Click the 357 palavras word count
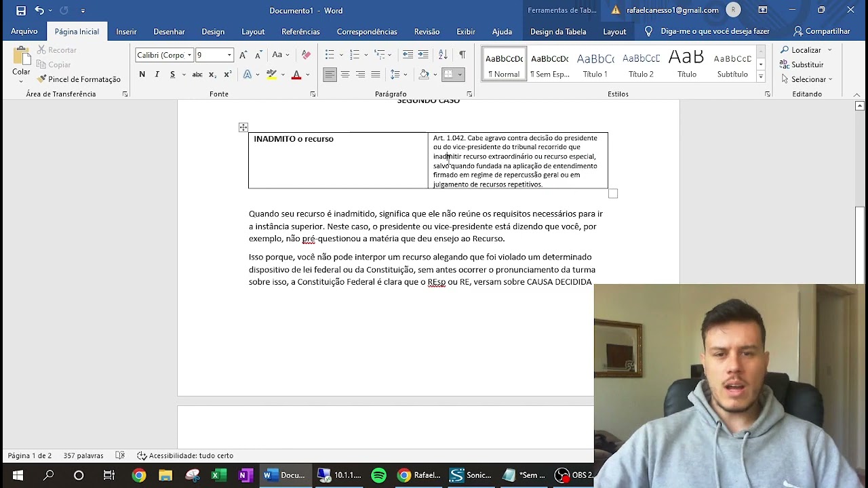868x488 pixels. point(83,455)
